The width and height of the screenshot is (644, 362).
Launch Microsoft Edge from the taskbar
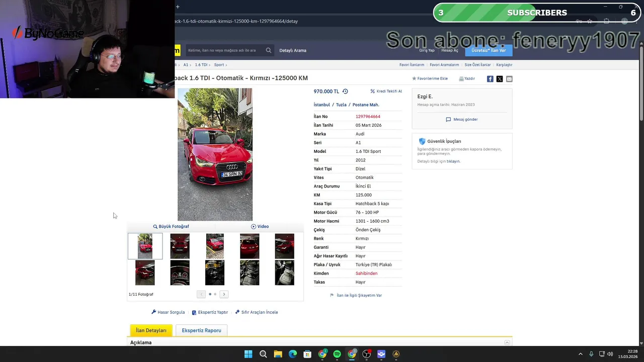(293, 354)
